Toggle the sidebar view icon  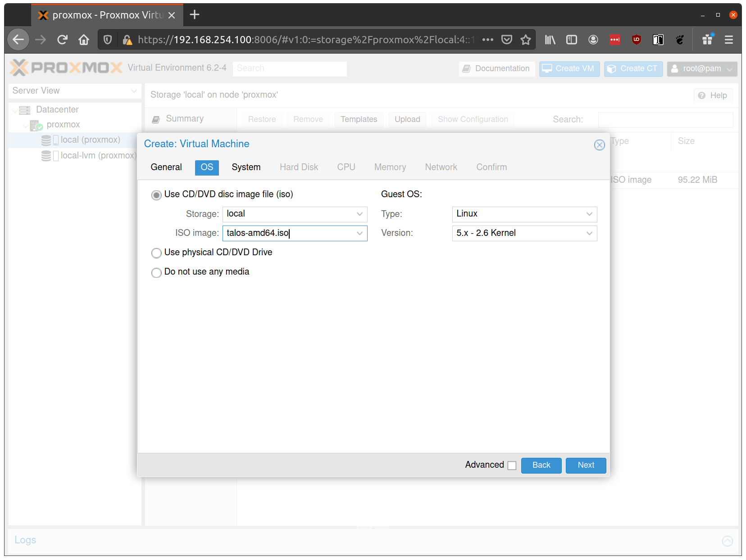[x=572, y=40]
